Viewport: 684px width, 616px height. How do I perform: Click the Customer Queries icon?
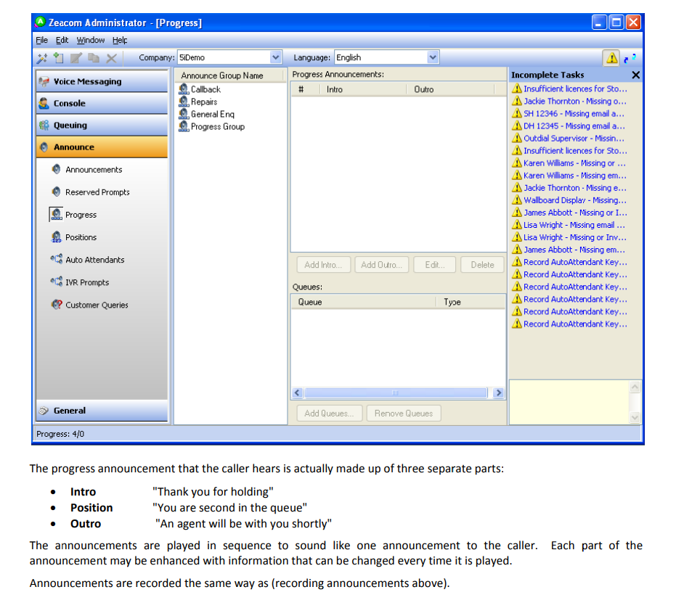point(56,305)
